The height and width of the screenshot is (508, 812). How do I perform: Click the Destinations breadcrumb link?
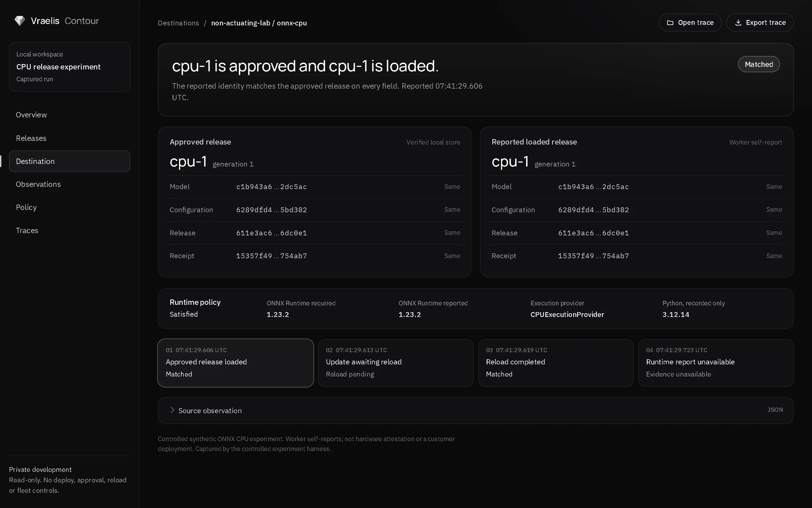[x=178, y=23]
